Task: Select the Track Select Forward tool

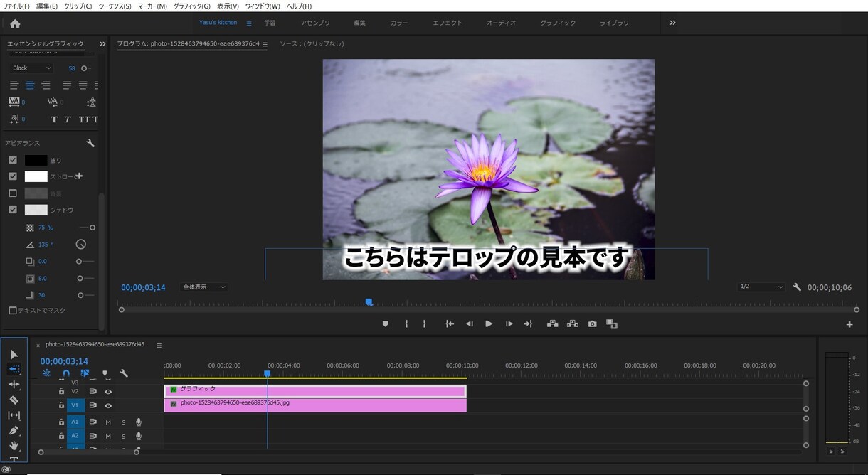Action: [14, 369]
